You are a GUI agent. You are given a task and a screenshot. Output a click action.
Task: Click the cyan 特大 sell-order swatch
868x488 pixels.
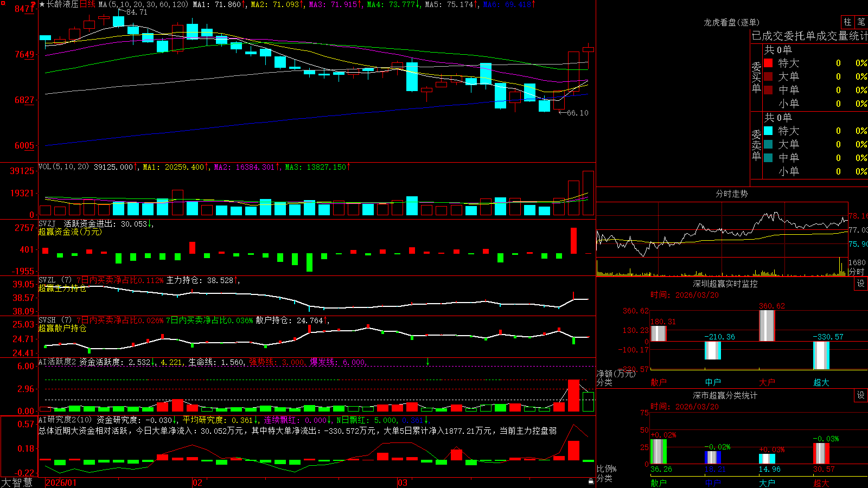pos(768,131)
